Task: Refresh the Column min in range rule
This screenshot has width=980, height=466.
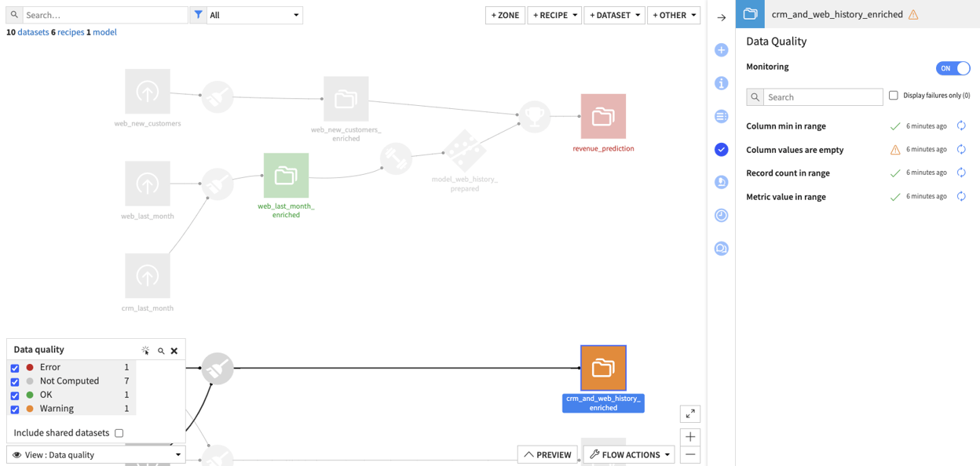Action: [961, 126]
